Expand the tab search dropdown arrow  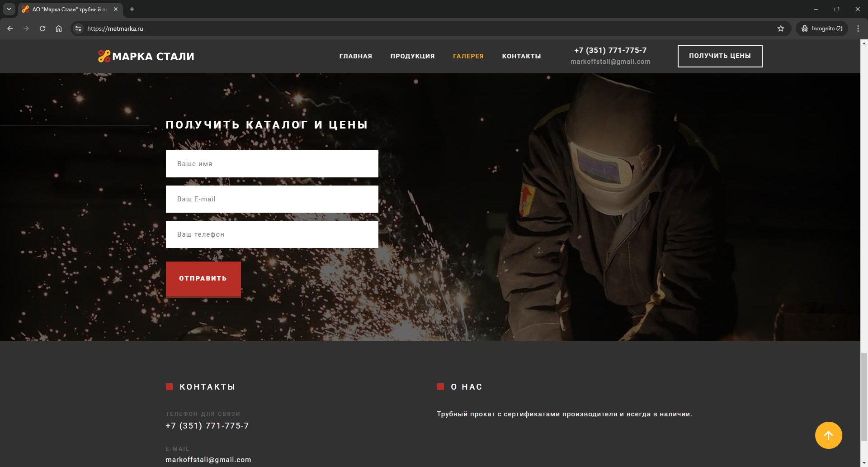click(x=9, y=9)
